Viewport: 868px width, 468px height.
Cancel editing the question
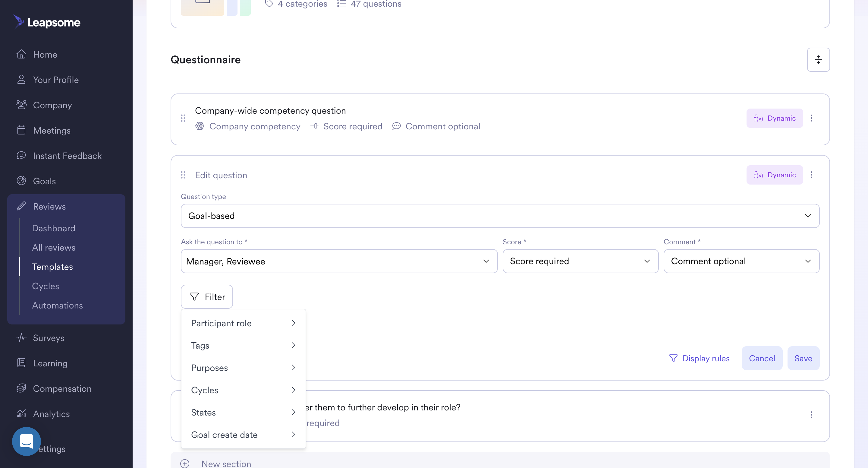click(x=762, y=358)
